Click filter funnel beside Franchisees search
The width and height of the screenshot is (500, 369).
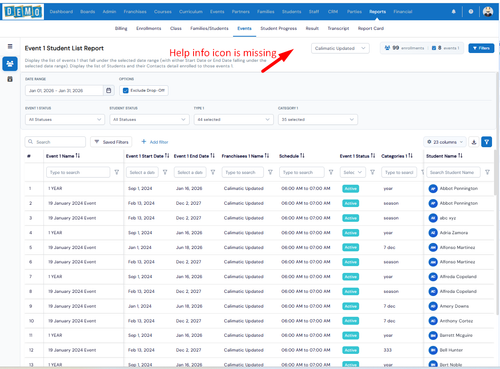point(270,172)
